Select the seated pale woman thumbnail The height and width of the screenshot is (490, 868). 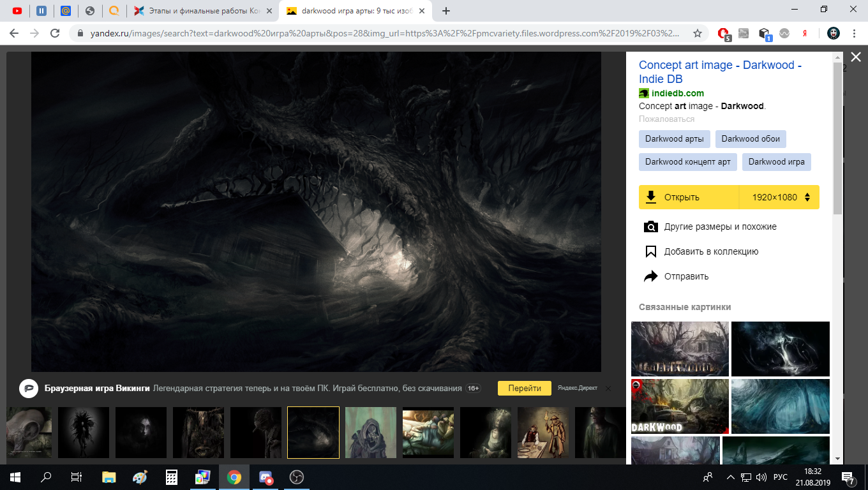(486, 433)
